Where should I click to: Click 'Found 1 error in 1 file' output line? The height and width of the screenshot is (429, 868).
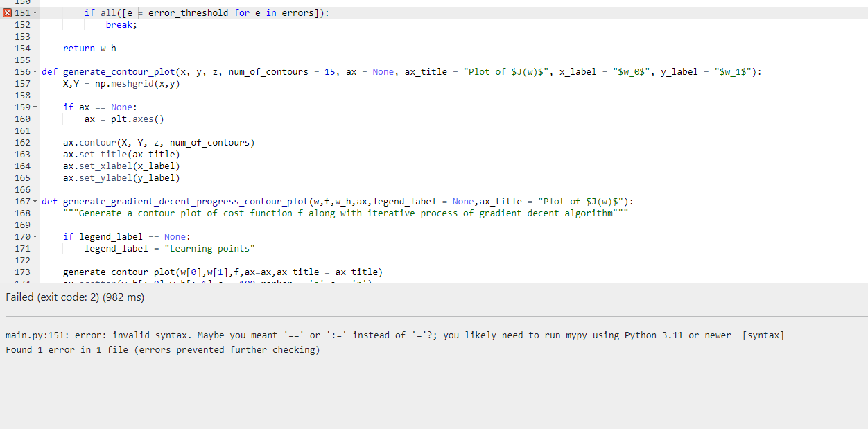tap(163, 350)
